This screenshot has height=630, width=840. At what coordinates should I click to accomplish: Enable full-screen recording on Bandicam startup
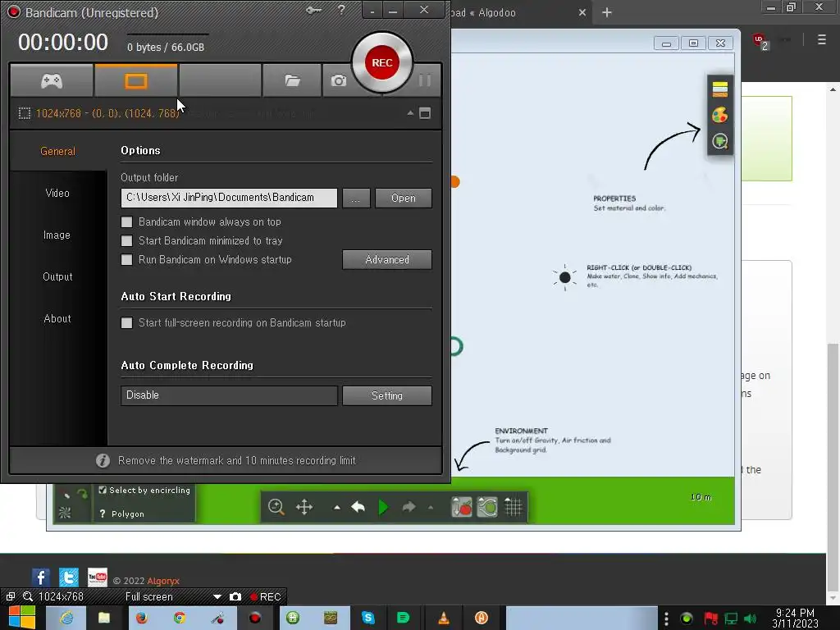pos(127,322)
